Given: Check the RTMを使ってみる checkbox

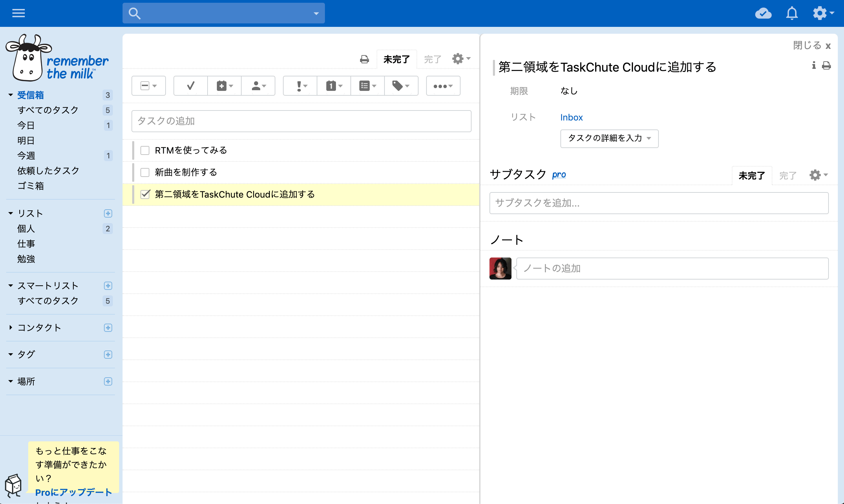Looking at the screenshot, I should (145, 150).
